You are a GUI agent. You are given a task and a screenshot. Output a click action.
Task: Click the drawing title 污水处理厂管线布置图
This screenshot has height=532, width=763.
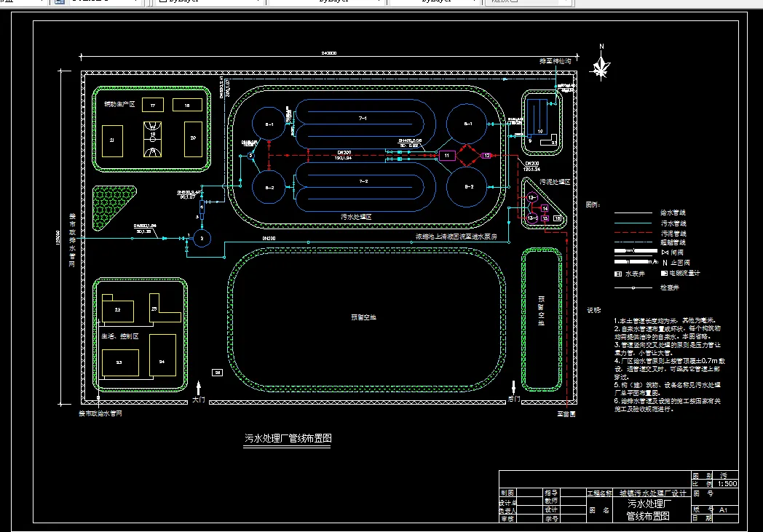point(288,438)
